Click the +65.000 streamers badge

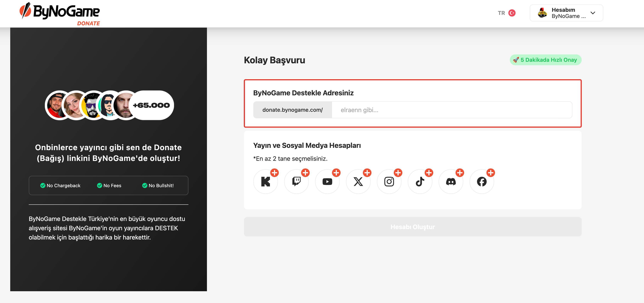[151, 105]
